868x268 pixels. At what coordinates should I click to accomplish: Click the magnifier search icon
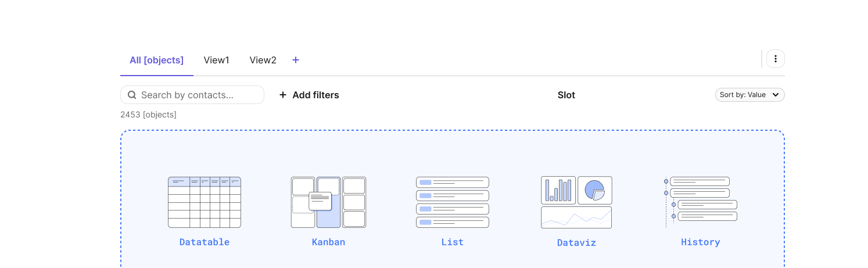[132, 95]
